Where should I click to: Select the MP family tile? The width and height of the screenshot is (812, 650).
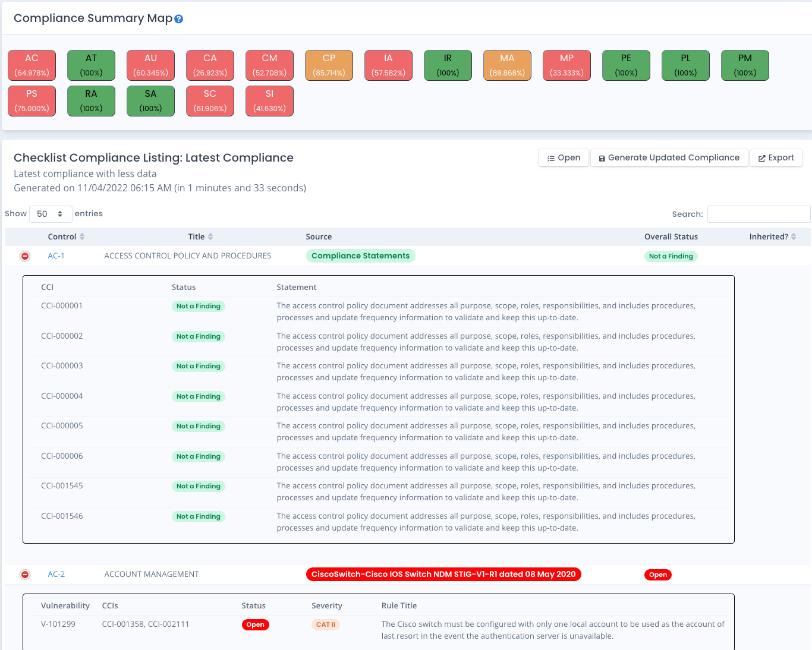coord(566,65)
